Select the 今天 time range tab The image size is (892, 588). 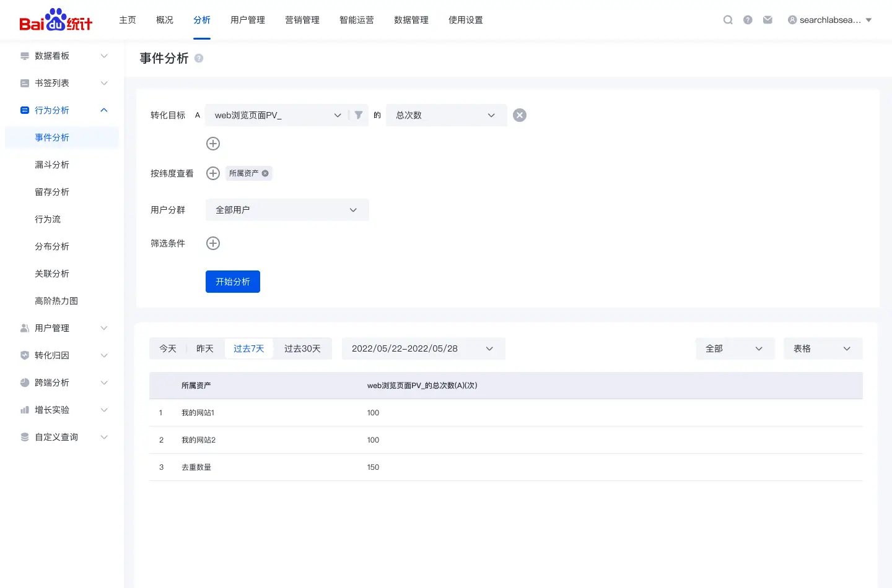tap(168, 348)
